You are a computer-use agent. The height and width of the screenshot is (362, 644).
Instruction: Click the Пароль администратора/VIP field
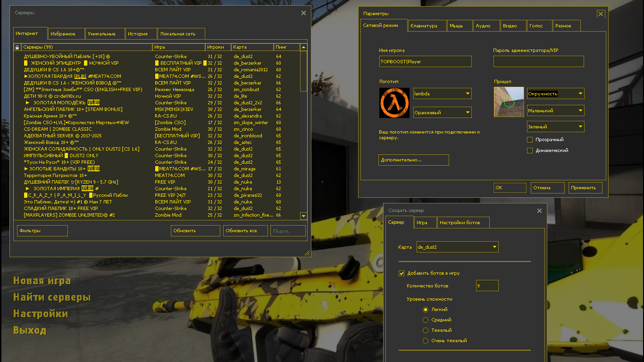(539, 61)
